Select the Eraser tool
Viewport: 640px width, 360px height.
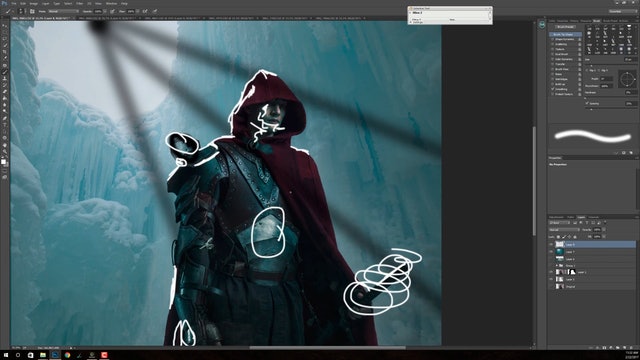tap(4, 91)
